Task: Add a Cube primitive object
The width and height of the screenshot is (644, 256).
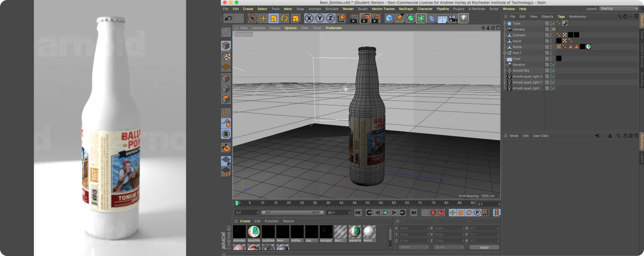Action: (389, 18)
